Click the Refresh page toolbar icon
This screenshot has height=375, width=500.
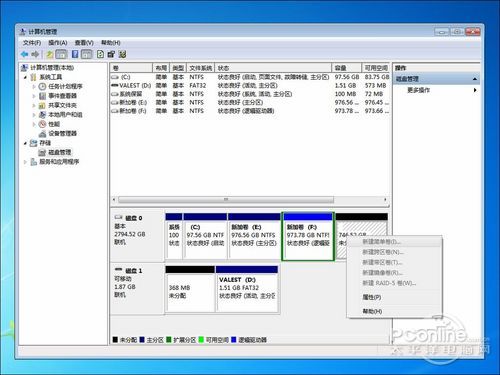100,54
